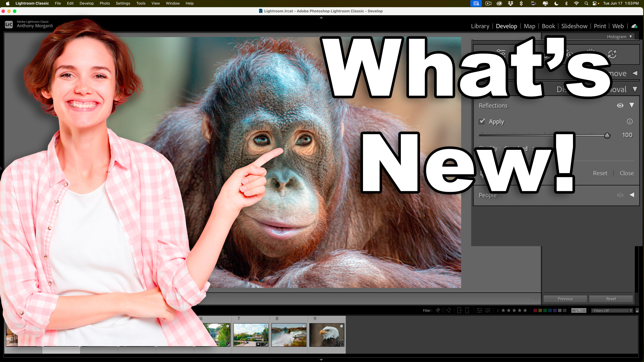
Task: Toggle the People panel visibility eye
Action: coord(620,195)
